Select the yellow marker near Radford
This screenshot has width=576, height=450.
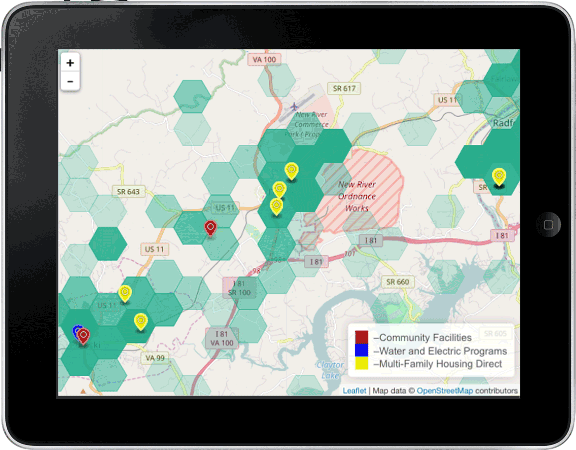coord(499,177)
